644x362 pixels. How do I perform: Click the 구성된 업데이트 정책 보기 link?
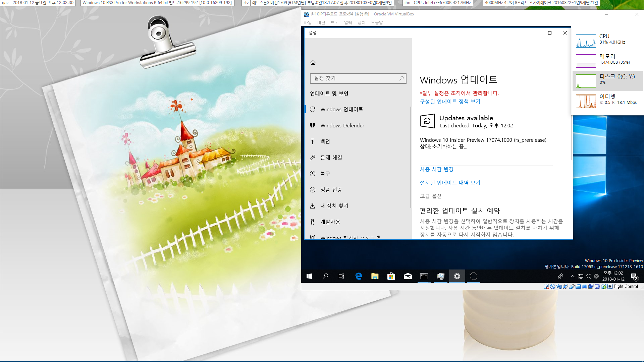click(450, 102)
